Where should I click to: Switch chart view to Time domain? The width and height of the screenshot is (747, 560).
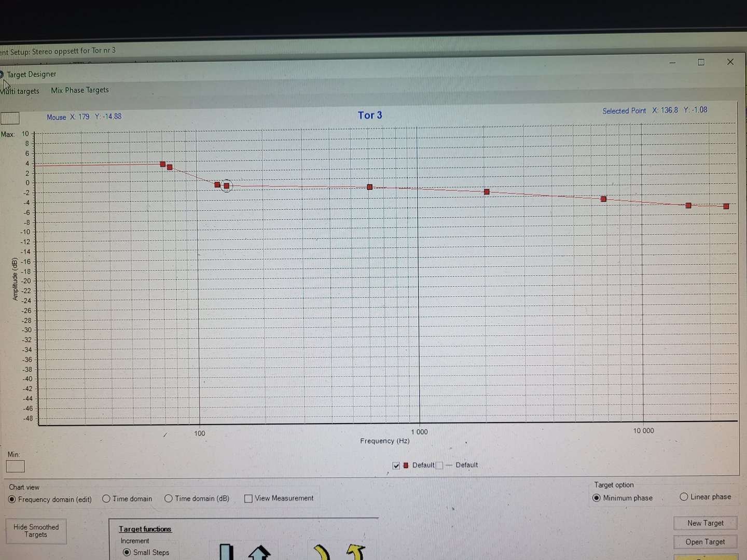(x=106, y=499)
